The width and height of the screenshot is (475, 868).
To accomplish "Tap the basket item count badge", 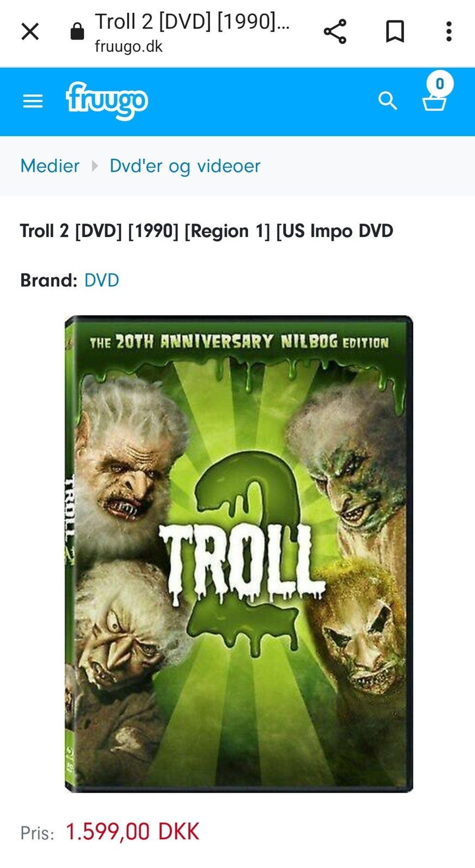I will click(x=440, y=84).
